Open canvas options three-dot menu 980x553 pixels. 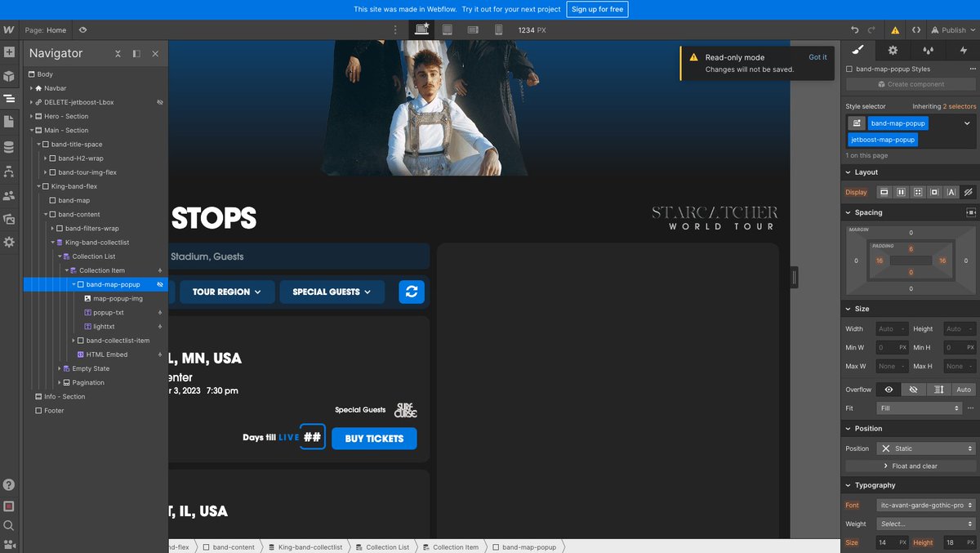coord(395,29)
